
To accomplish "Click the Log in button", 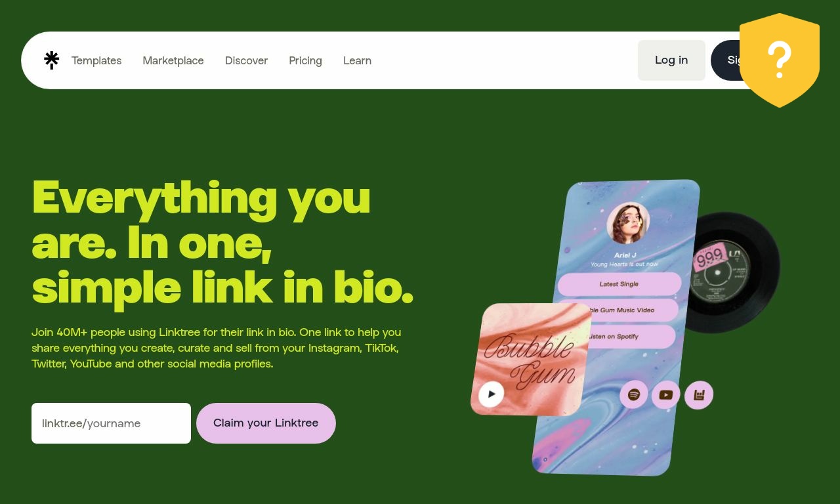I will [x=671, y=60].
